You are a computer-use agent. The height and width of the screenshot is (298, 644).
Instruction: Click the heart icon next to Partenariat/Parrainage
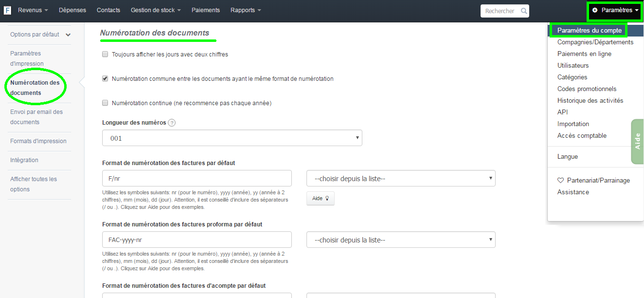(x=560, y=181)
